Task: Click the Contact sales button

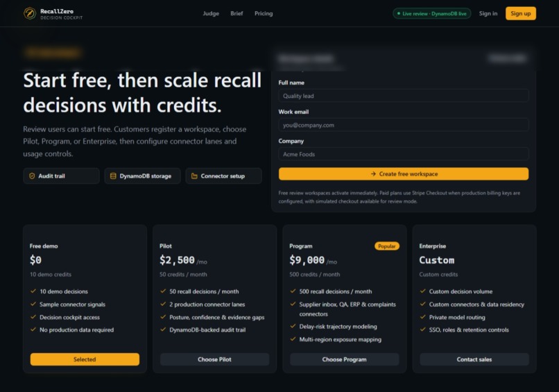Action: coord(474,359)
